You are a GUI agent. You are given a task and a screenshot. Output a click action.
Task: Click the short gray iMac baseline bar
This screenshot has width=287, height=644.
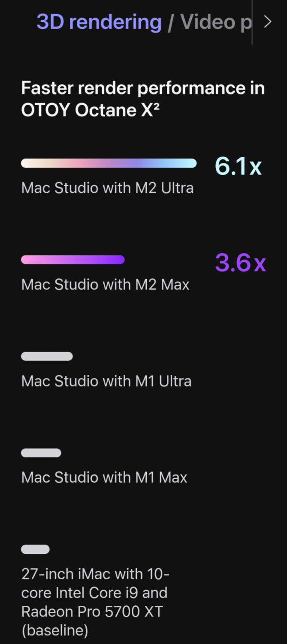point(35,550)
